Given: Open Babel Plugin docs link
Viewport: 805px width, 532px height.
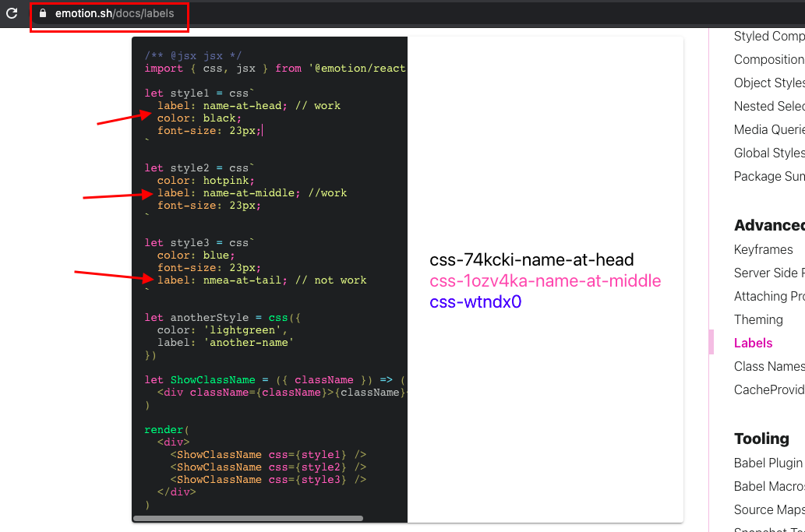Looking at the screenshot, I should [x=768, y=463].
